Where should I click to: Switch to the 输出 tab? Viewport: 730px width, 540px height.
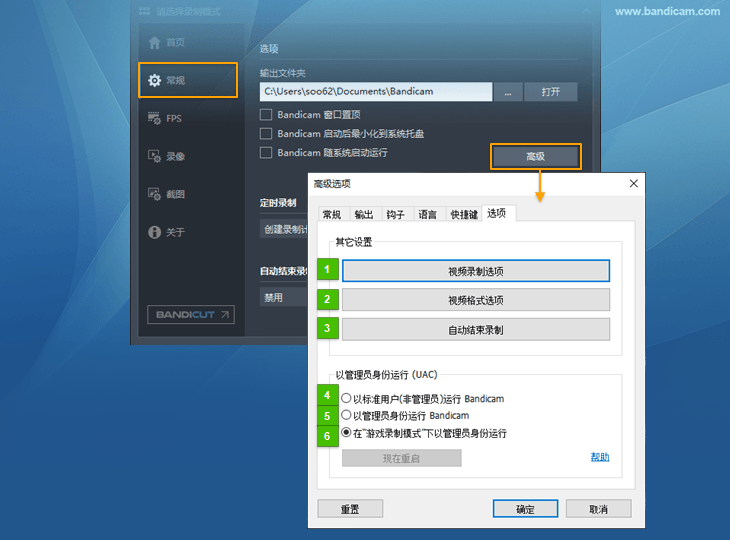click(x=364, y=214)
